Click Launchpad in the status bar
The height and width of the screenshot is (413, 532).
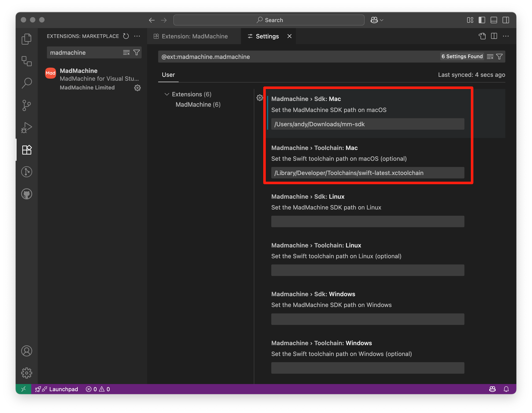[x=57, y=389]
